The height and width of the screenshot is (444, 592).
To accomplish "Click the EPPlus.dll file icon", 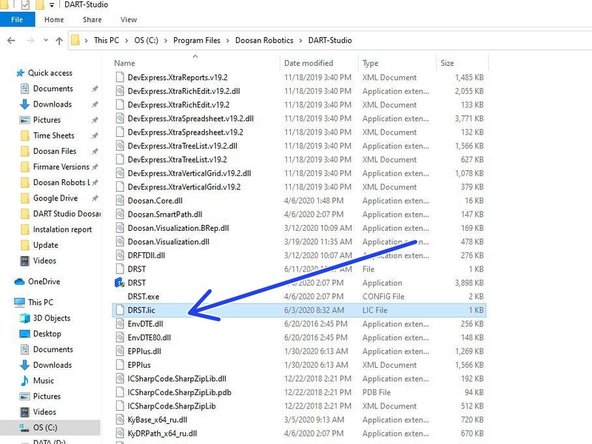I will (120, 351).
